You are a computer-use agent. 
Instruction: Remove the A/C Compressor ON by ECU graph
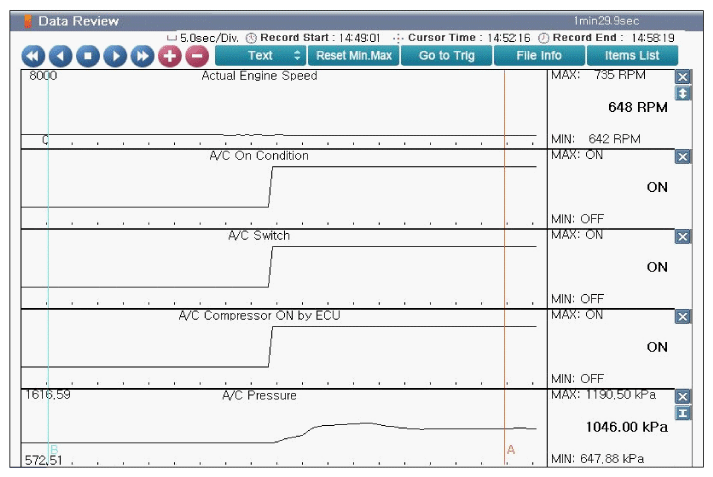pyautogui.click(x=683, y=317)
